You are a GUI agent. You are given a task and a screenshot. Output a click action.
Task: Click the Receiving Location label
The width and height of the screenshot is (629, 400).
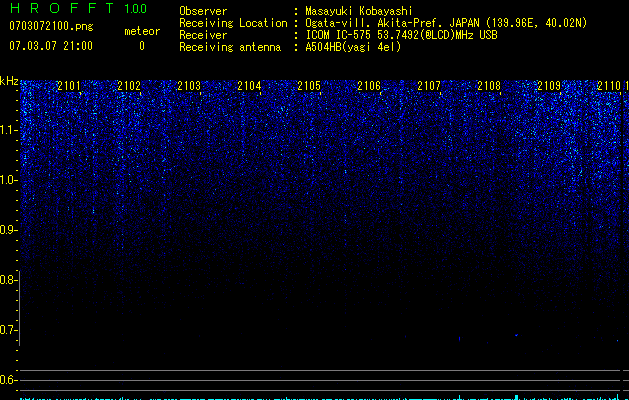click(x=233, y=23)
